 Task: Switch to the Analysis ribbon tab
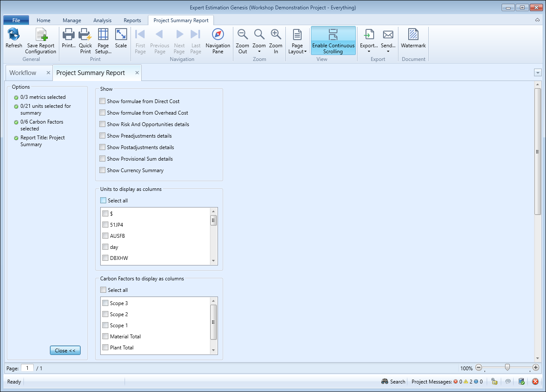coord(102,20)
